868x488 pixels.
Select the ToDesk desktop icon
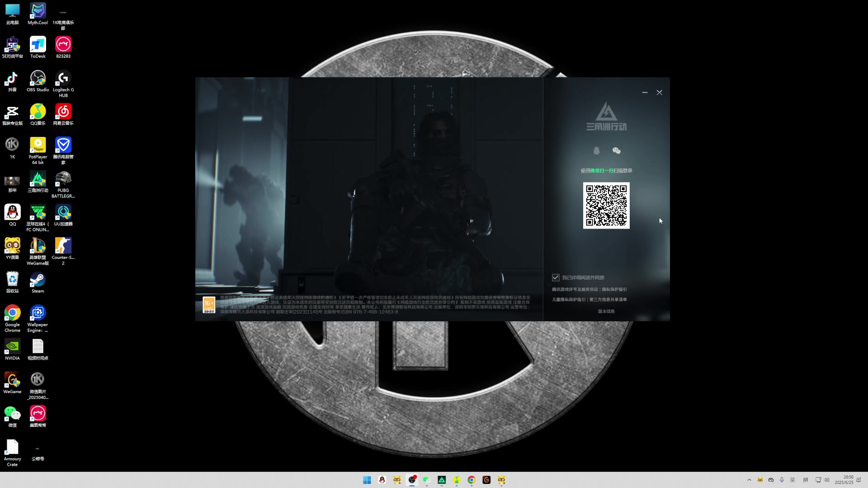click(38, 48)
